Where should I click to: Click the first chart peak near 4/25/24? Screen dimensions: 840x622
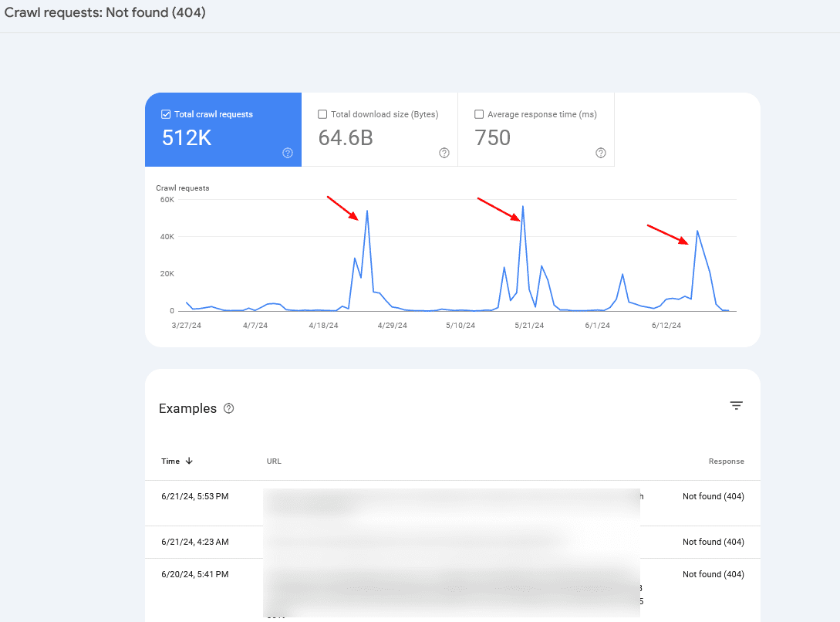point(367,211)
